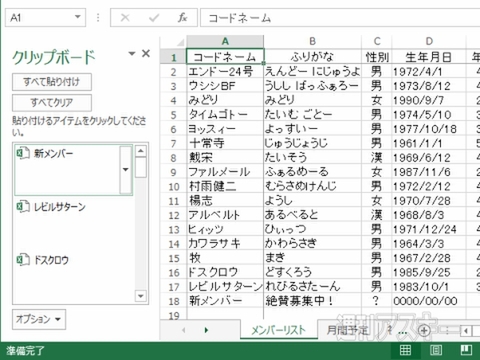The image size is (480, 360).
Task: Click the confirm checkmark in formula bar
Action: click(x=154, y=17)
